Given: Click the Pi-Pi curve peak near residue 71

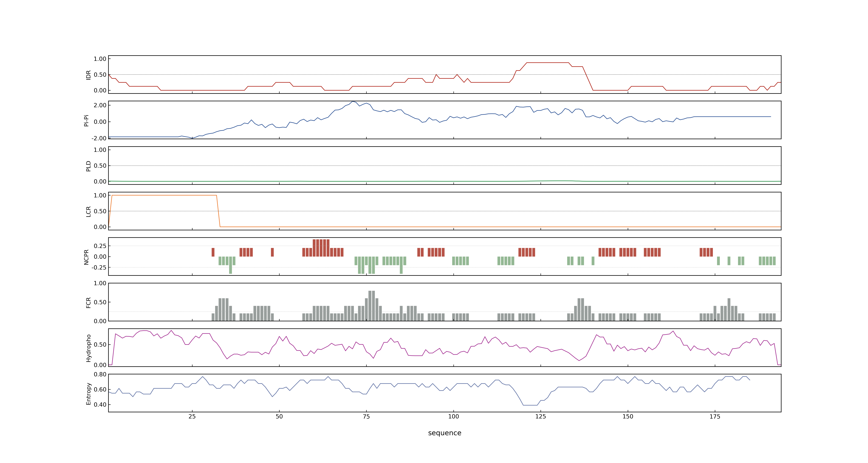Looking at the screenshot, I should click(352, 101).
